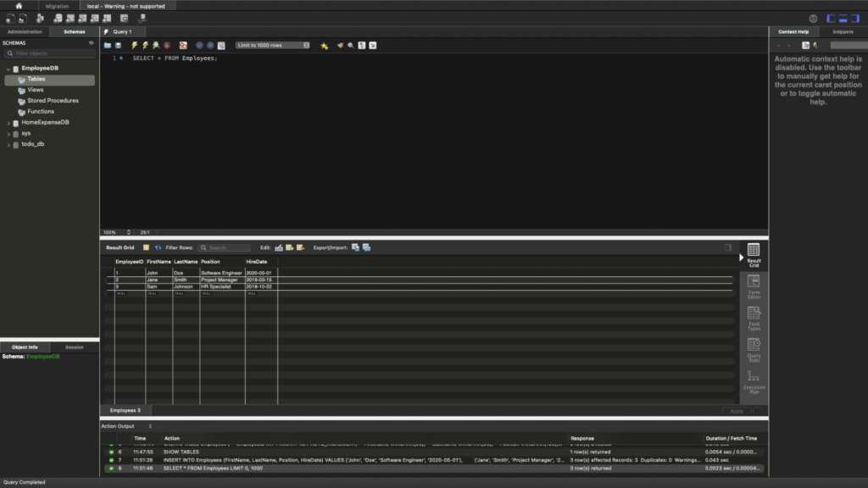Click the Filter objects search field
Image resolution: width=868 pixels, height=488 pixels.
click(x=51, y=53)
